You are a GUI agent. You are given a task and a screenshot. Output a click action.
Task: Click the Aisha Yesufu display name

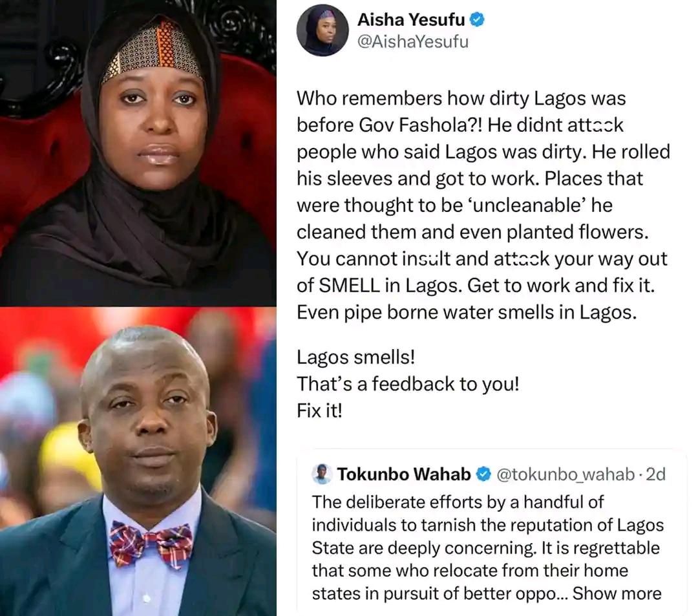click(411, 19)
